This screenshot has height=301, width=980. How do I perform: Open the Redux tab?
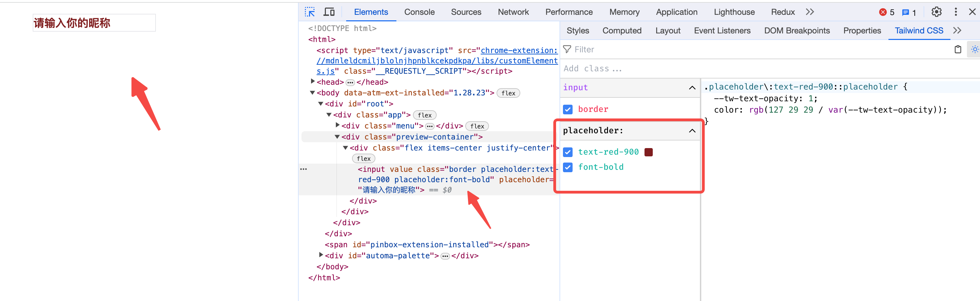[x=783, y=12]
